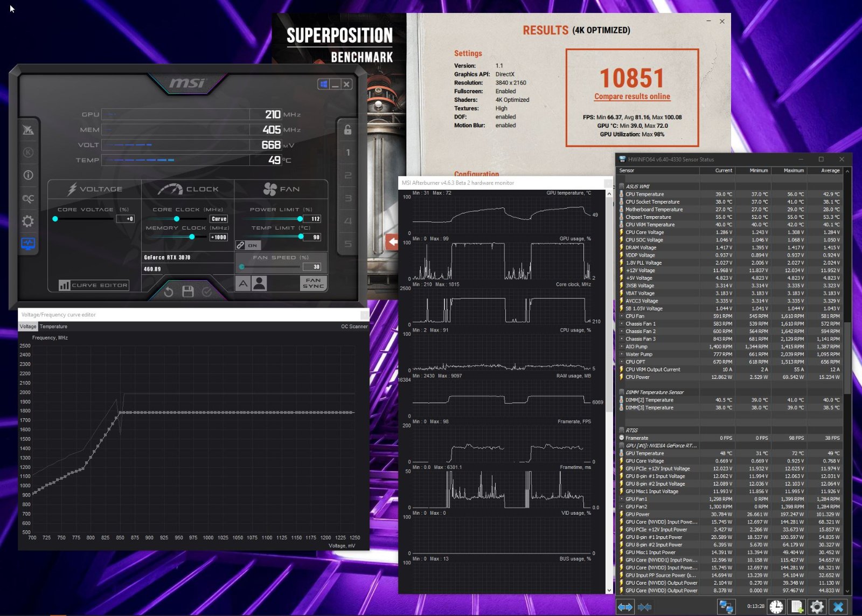Click the Fan section fan icon
This screenshot has width=862, height=616.
[x=269, y=189]
